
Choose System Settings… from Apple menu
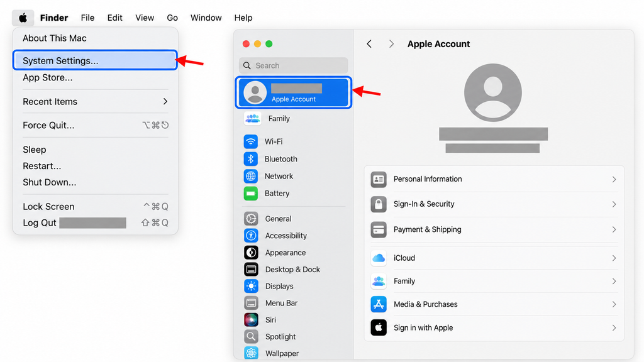pyautogui.click(x=96, y=60)
